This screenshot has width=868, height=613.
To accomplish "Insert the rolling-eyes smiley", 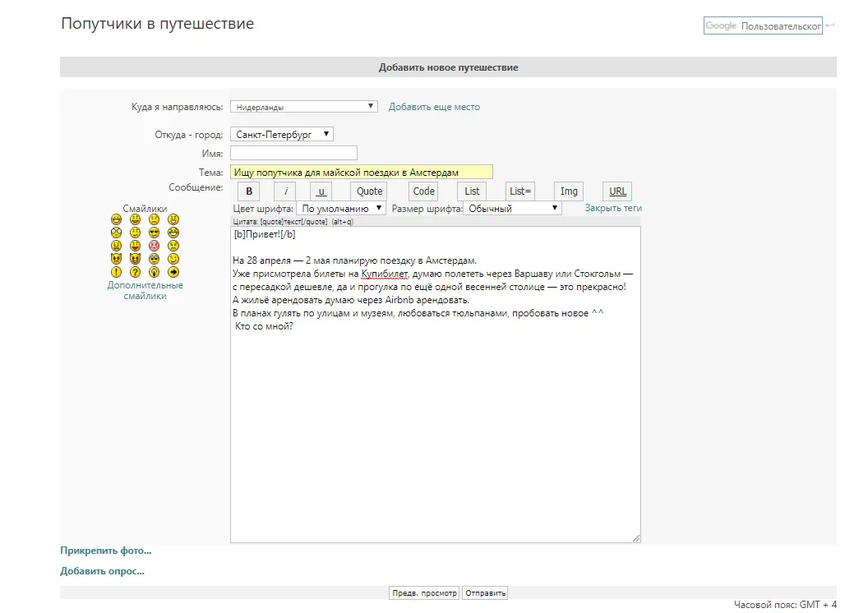I will click(154, 259).
